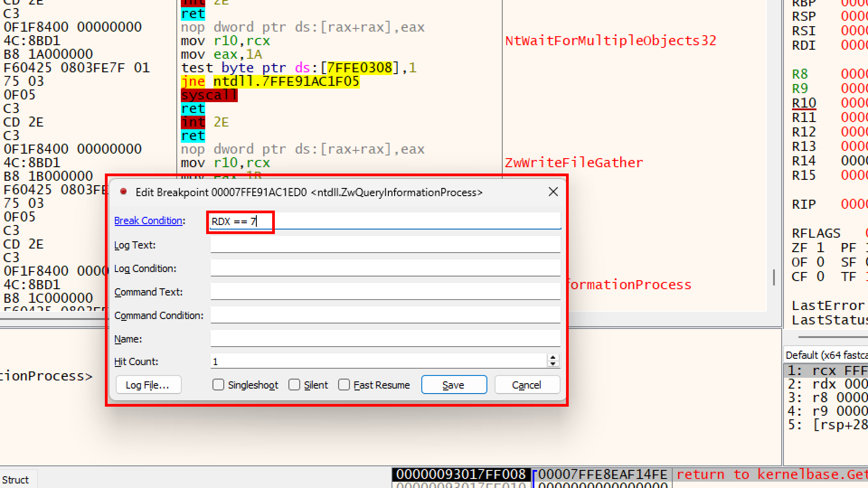The image size is (868, 488).
Task: Select the highlighted syscall instruction line
Action: [x=209, y=95]
